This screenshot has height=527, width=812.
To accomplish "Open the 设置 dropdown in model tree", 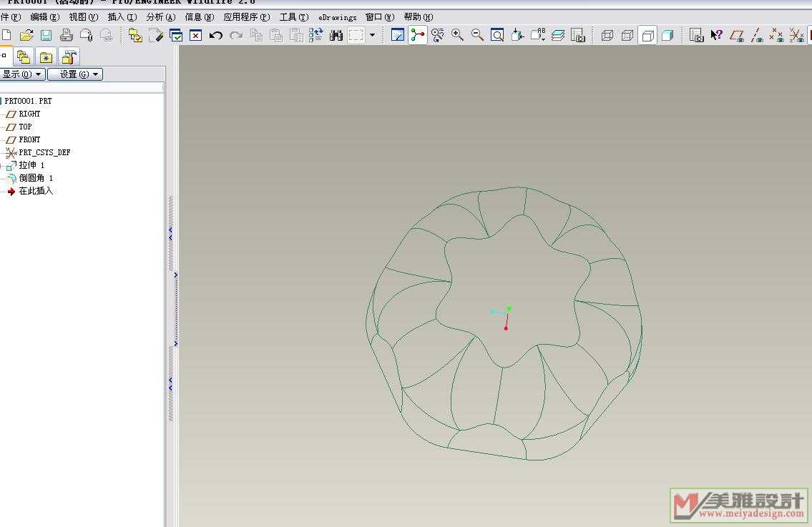I will (x=75, y=74).
